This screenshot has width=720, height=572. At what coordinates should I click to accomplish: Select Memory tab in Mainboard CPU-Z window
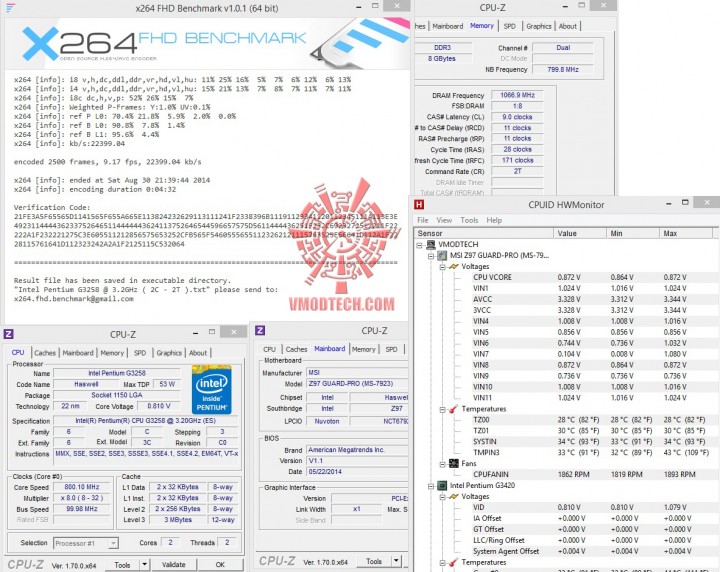[364, 349]
